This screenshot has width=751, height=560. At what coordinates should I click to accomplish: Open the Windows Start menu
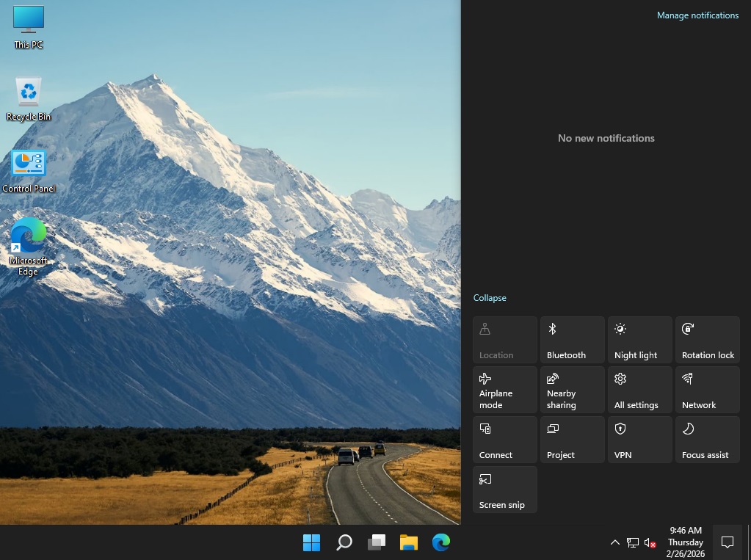(x=311, y=542)
